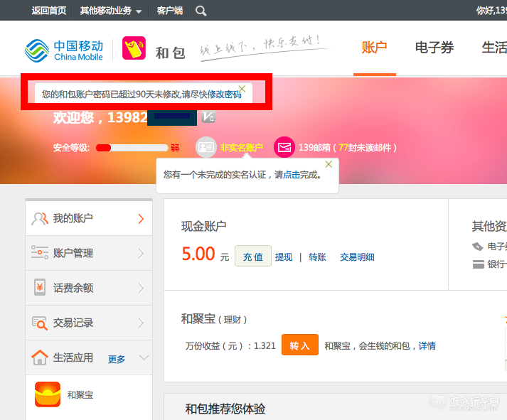Click the 电子券 tag icon in 其他资产

pyautogui.click(x=478, y=247)
